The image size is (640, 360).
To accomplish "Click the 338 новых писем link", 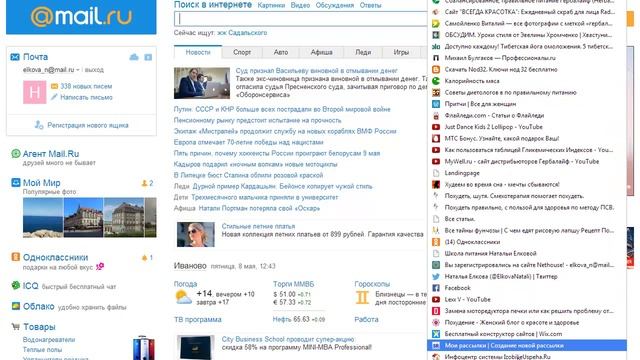I will (x=86, y=86).
